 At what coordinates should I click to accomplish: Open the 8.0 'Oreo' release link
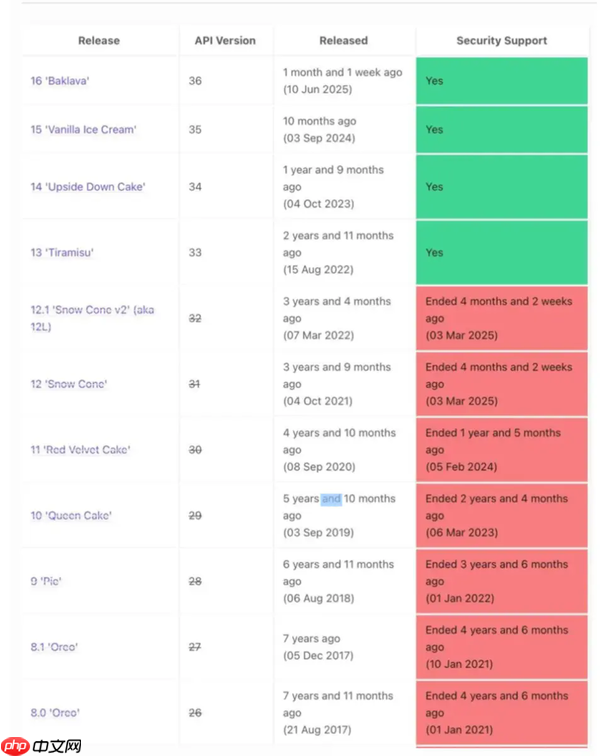point(55,713)
